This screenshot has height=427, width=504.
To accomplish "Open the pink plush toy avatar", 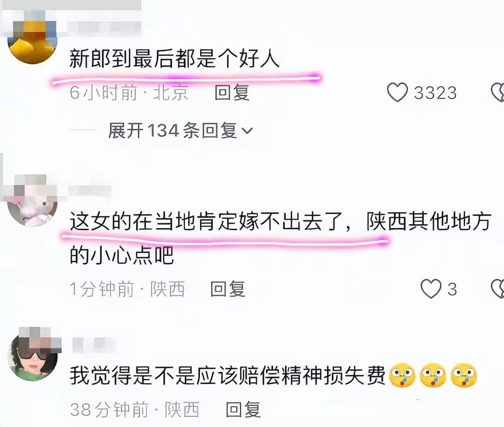I will tap(33, 200).
